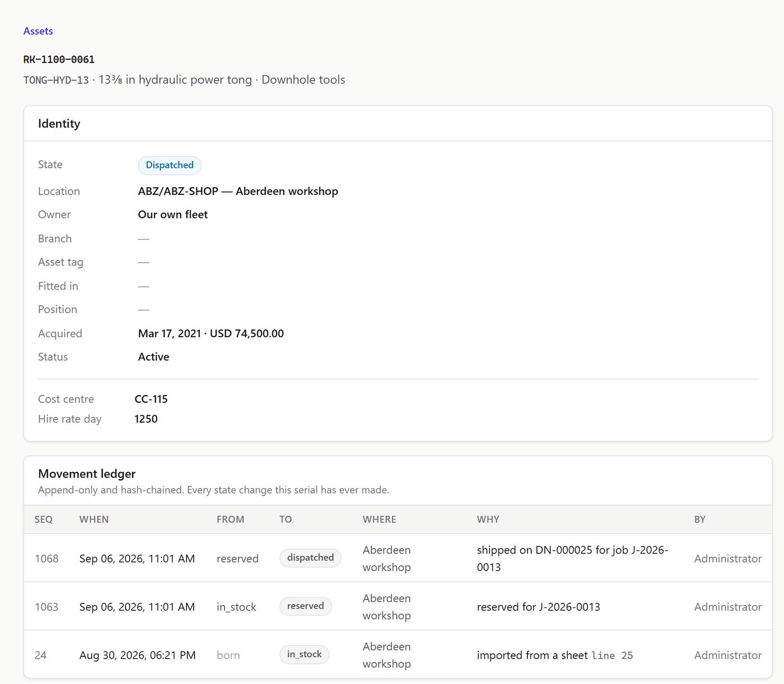Click the 'reserved for J-2026-0013' reason
The width and height of the screenshot is (784, 684).
point(538,607)
